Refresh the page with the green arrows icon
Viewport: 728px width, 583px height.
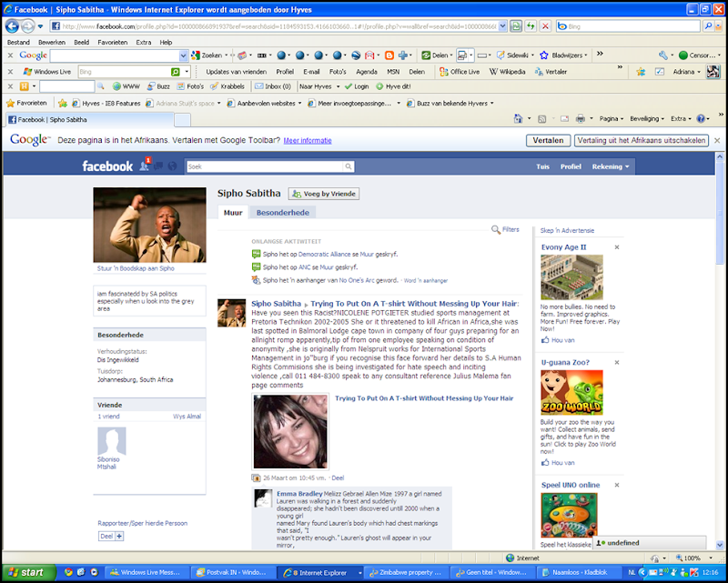(x=531, y=26)
